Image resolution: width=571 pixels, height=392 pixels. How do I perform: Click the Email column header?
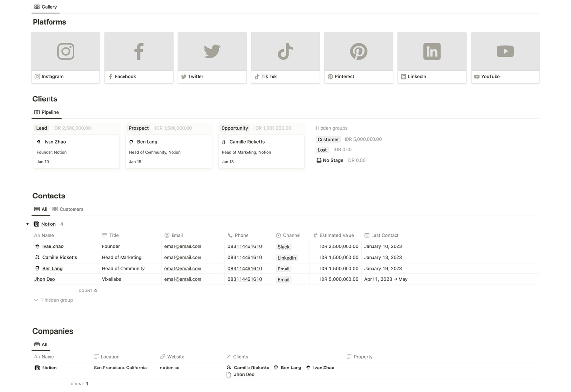(x=174, y=236)
